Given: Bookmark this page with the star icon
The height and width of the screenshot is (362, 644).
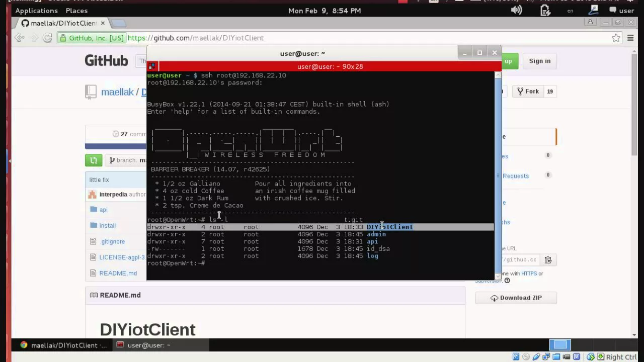Looking at the screenshot, I should 616,38.
